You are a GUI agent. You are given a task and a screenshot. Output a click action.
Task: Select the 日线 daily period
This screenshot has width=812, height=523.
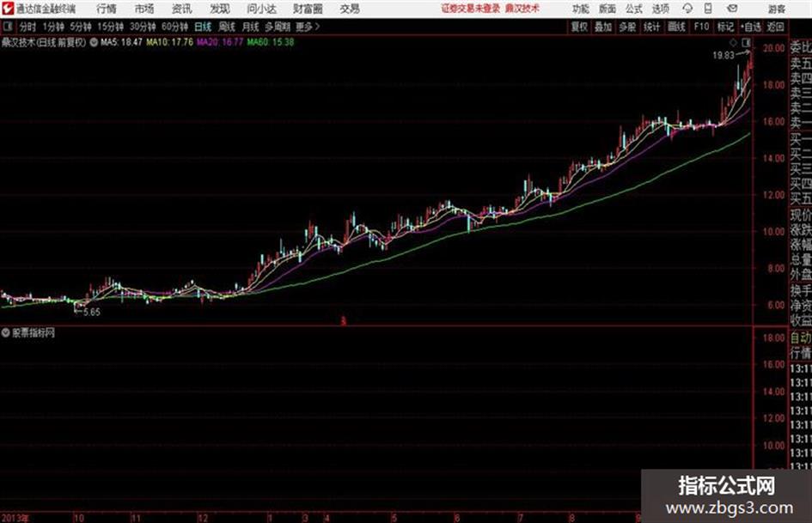(x=203, y=27)
